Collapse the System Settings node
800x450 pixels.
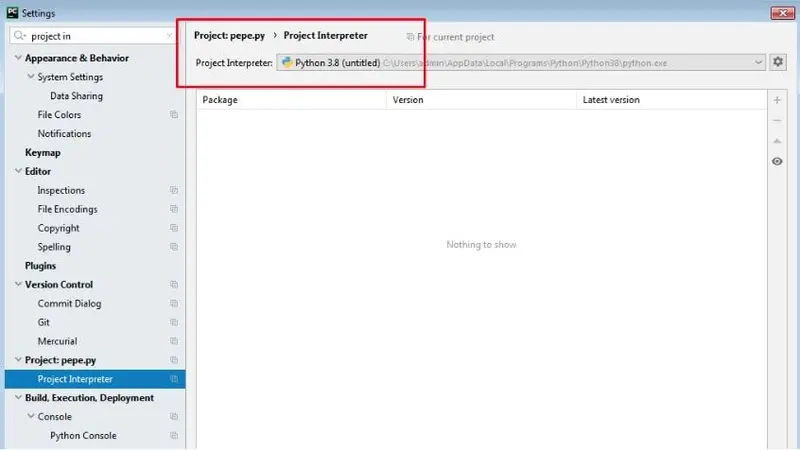[x=31, y=77]
